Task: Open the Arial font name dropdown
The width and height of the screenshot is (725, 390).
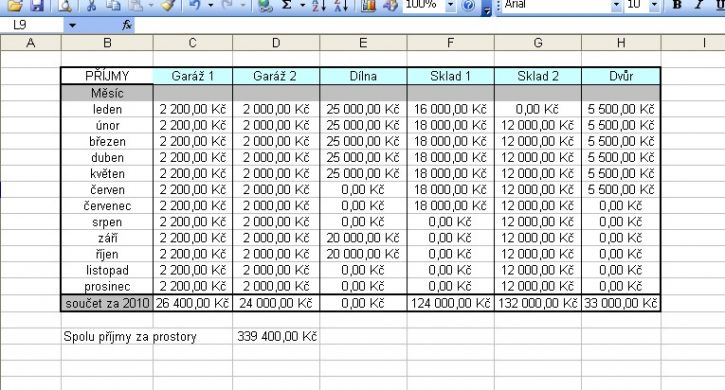Action: point(616,5)
